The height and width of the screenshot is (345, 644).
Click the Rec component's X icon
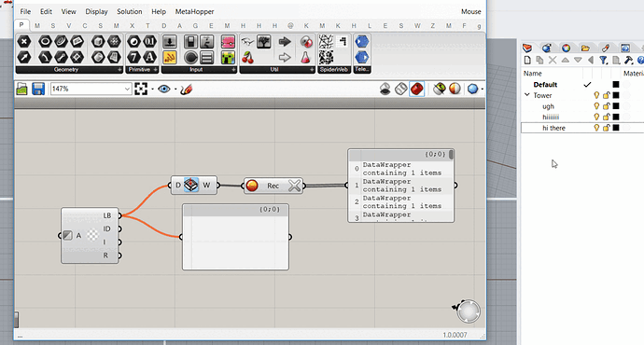(295, 186)
